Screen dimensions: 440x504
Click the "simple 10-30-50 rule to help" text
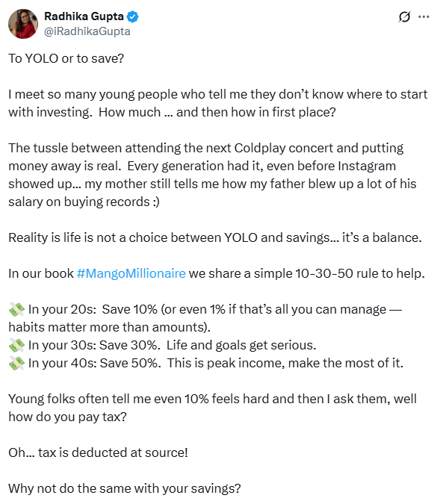pyautogui.click(x=339, y=273)
